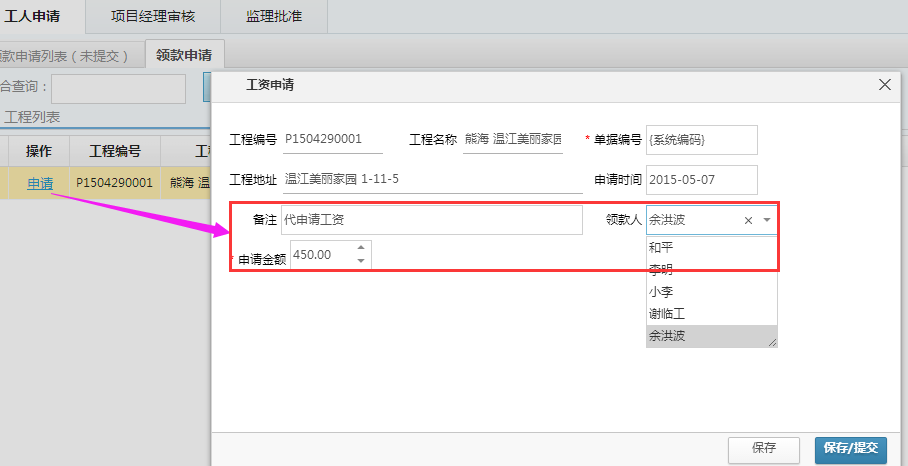Open the 领款人 dropdown arrow

[767, 221]
